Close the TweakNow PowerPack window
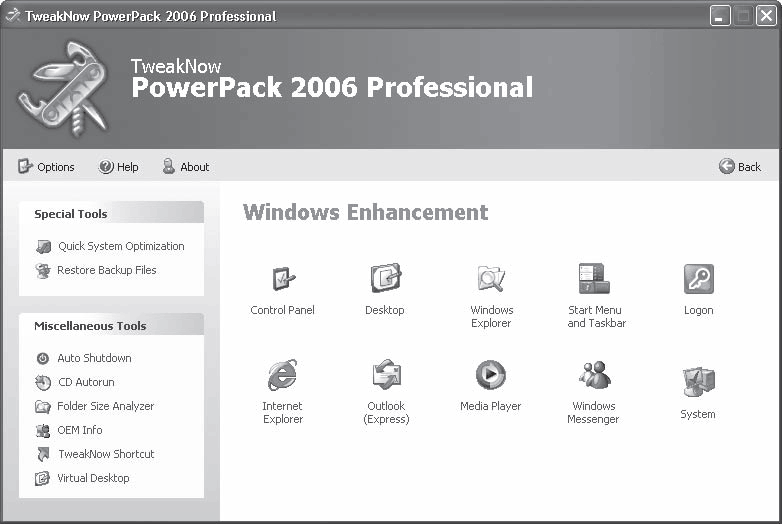The image size is (782, 524). (x=766, y=16)
